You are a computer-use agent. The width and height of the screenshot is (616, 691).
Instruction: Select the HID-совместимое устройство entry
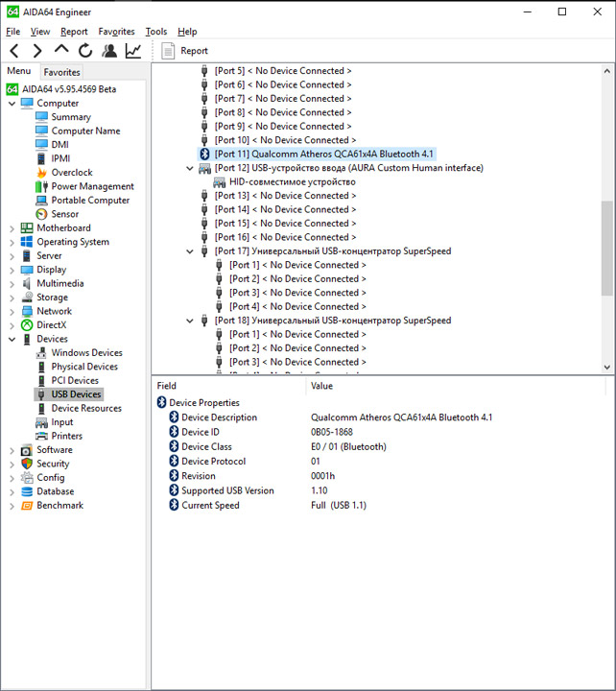292,182
